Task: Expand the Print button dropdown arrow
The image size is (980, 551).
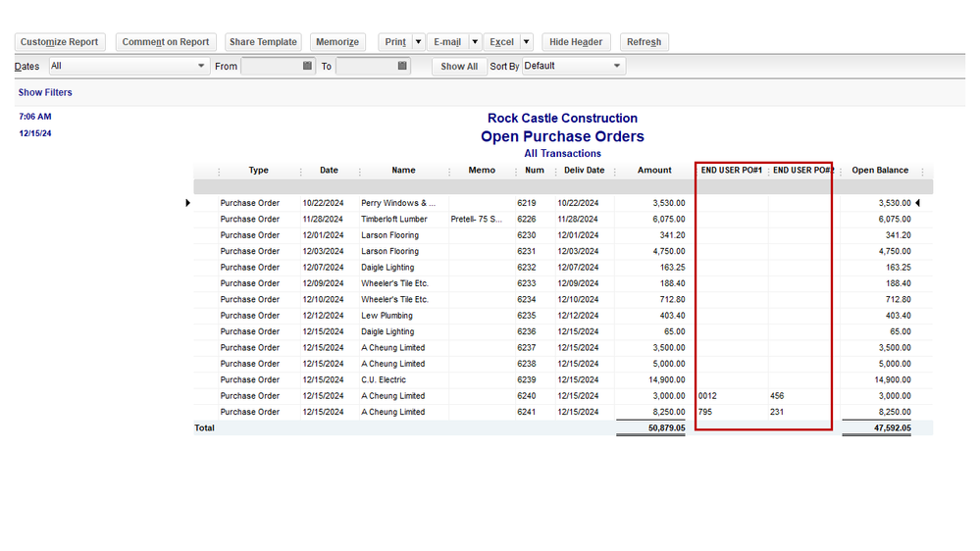Action: [x=418, y=42]
